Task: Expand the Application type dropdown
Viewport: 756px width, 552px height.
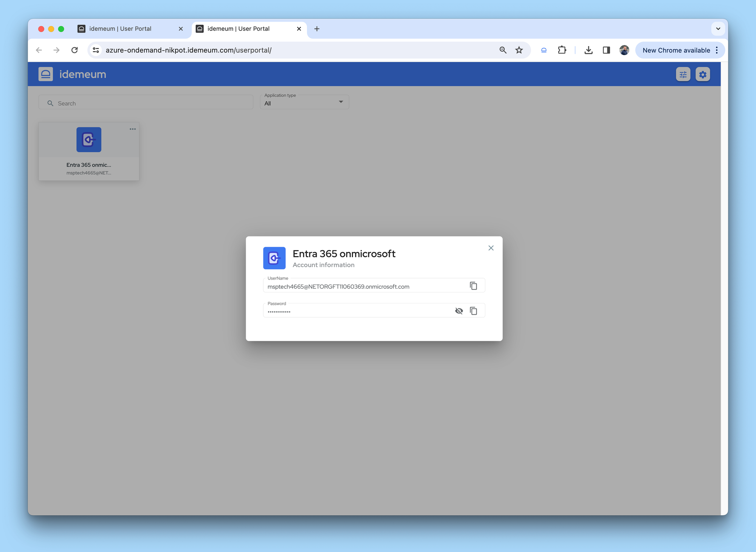Action: click(x=304, y=102)
